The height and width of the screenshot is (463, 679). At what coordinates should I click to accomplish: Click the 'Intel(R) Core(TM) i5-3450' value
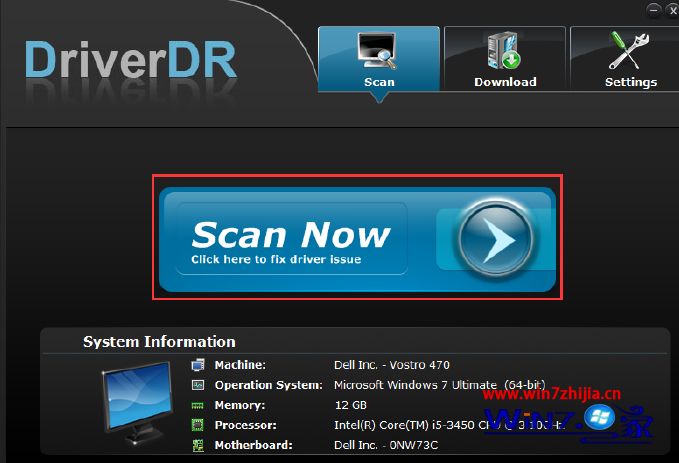tap(404, 425)
